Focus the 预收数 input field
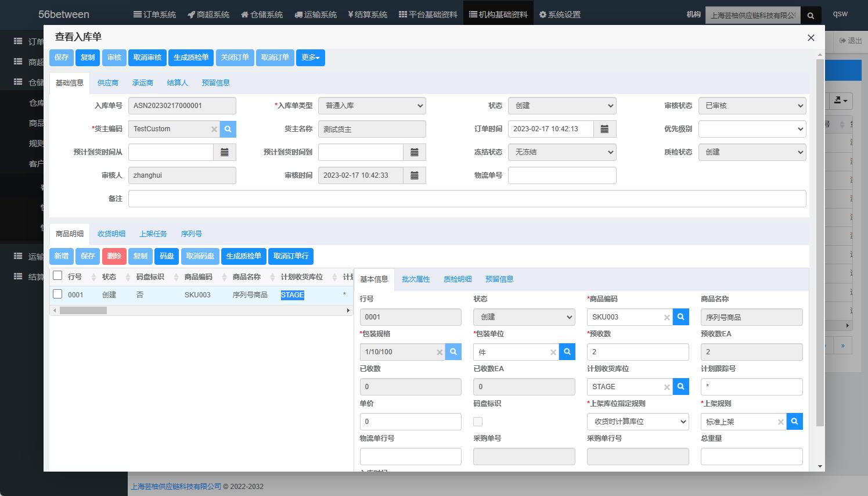The image size is (868, 496). coord(638,352)
